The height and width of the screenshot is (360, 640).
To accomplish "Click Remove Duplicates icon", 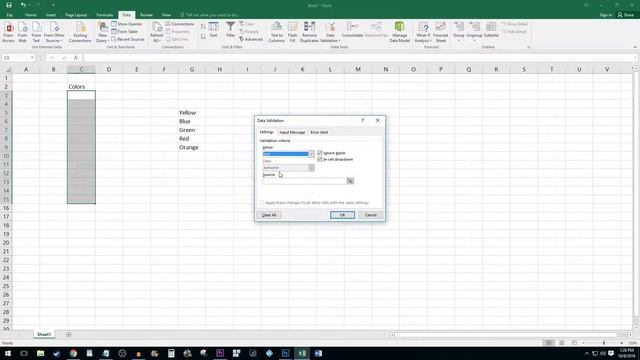I will pyautogui.click(x=309, y=32).
